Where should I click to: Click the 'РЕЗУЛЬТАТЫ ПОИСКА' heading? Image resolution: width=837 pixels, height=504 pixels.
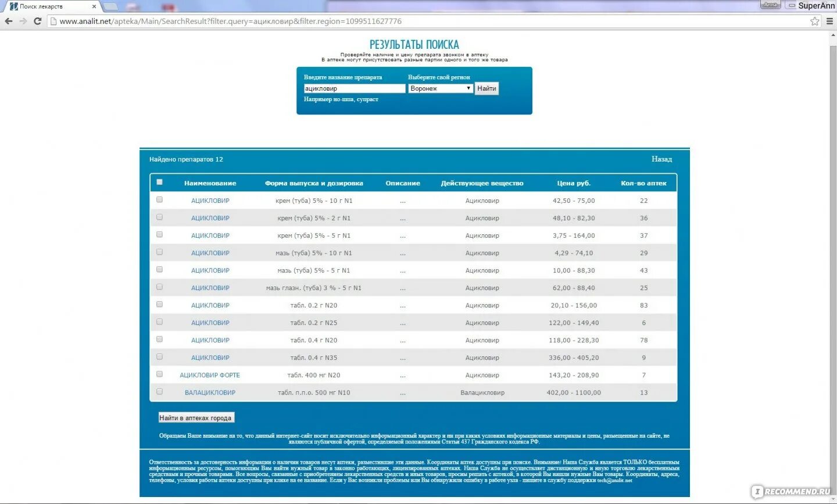pos(414,44)
